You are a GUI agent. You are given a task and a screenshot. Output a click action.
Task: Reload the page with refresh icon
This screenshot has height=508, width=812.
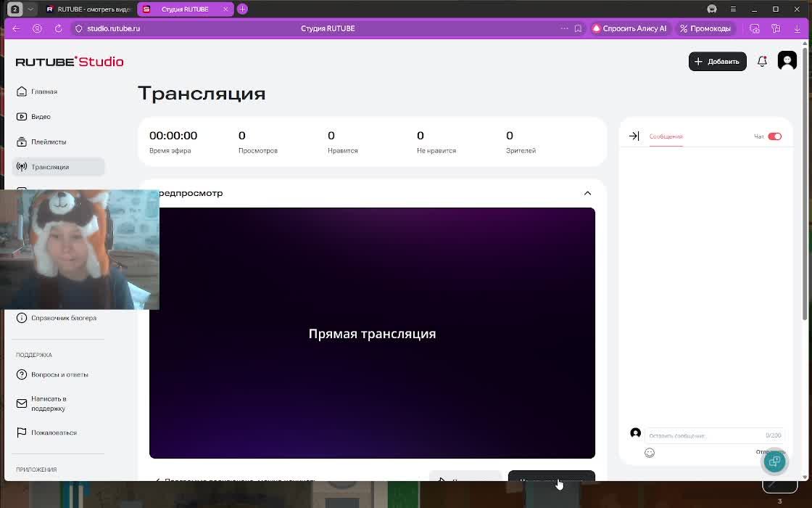[x=58, y=28]
